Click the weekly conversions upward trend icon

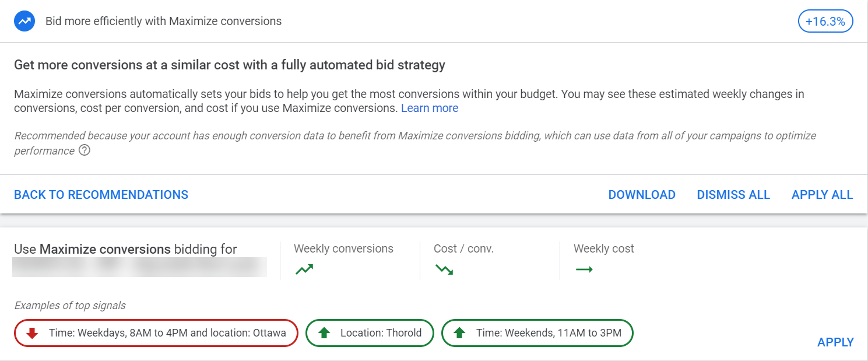coord(304,269)
